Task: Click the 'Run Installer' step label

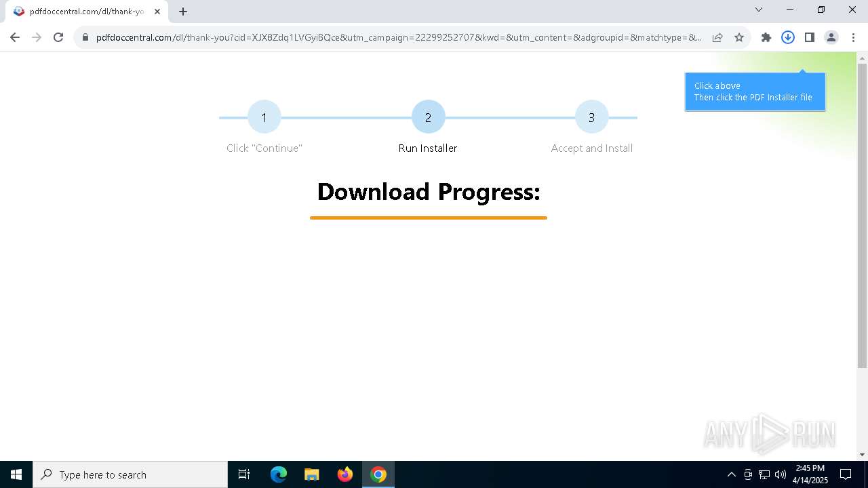Action: (428, 148)
